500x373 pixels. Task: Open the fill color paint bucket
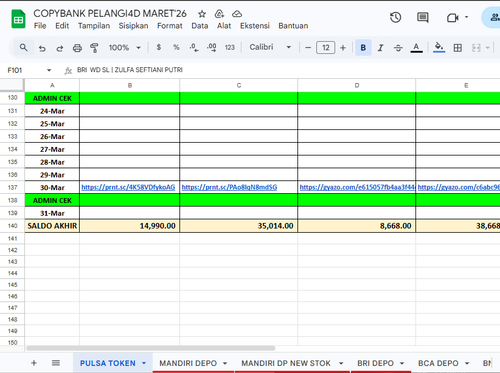439,47
